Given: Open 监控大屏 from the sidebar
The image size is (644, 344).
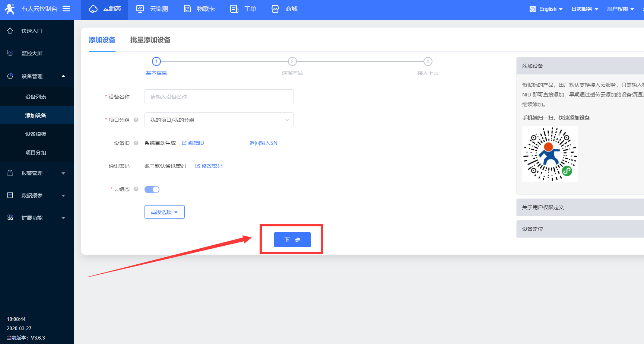Looking at the screenshot, I should click(x=32, y=53).
